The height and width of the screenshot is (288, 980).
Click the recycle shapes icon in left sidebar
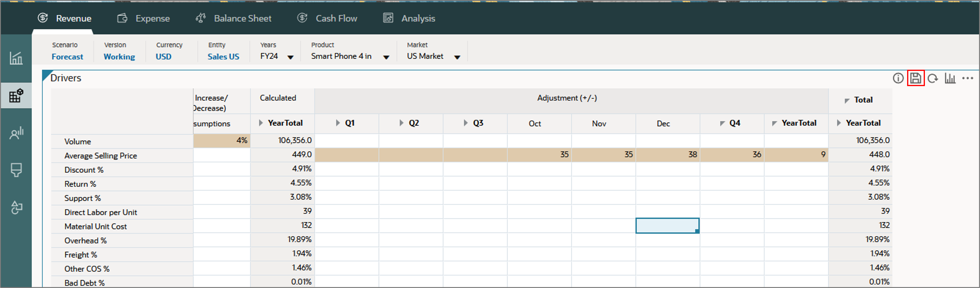coord(16,207)
